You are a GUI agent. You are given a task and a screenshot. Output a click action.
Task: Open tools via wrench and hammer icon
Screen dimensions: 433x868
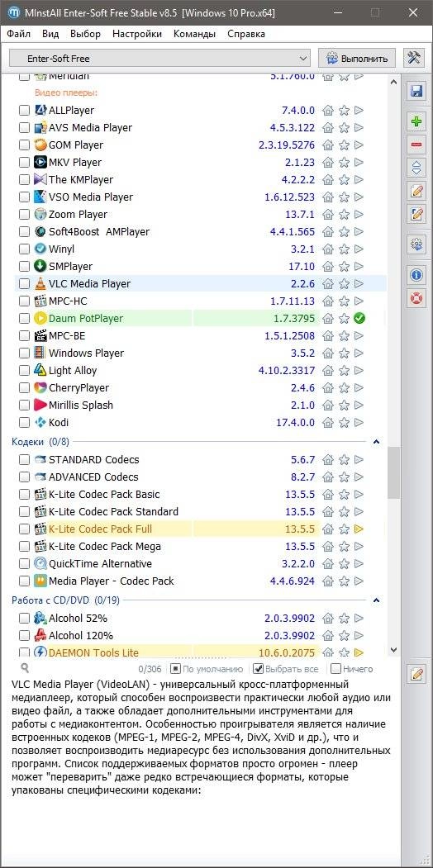coord(414,58)
